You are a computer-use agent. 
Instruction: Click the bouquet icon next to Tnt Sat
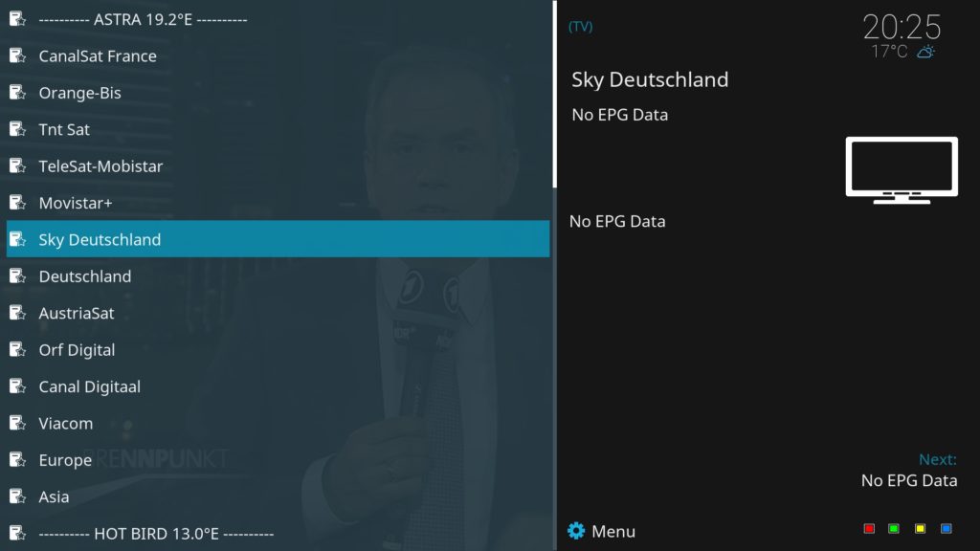coord(17,129)
